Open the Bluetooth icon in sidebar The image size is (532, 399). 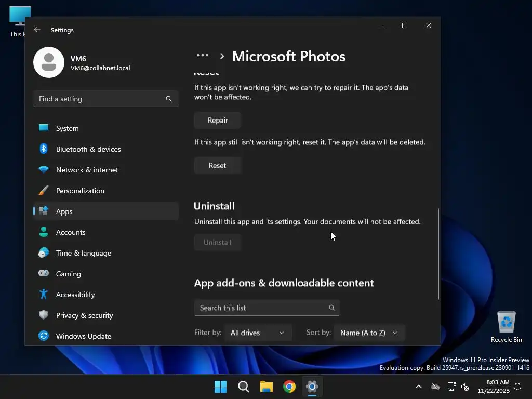coord(44,149)
